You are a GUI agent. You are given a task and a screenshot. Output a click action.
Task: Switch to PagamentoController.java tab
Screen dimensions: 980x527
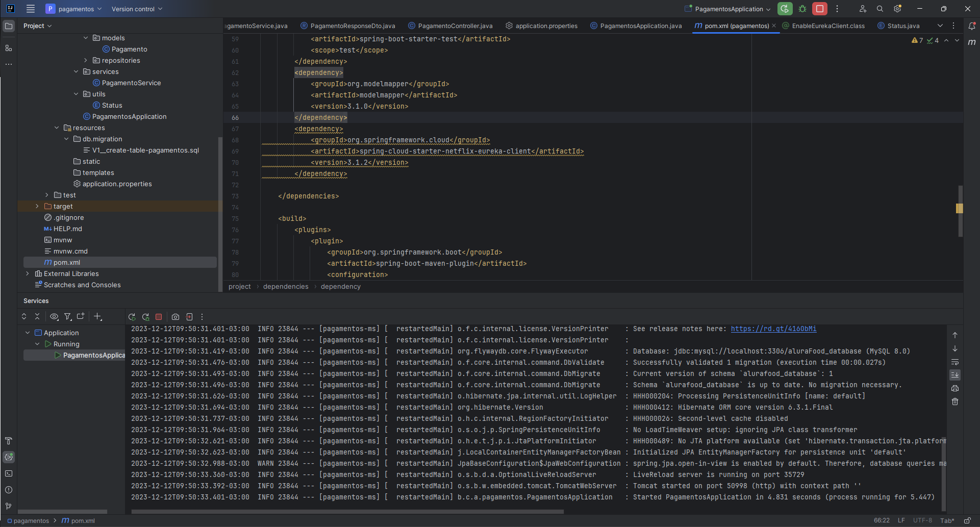450,26
